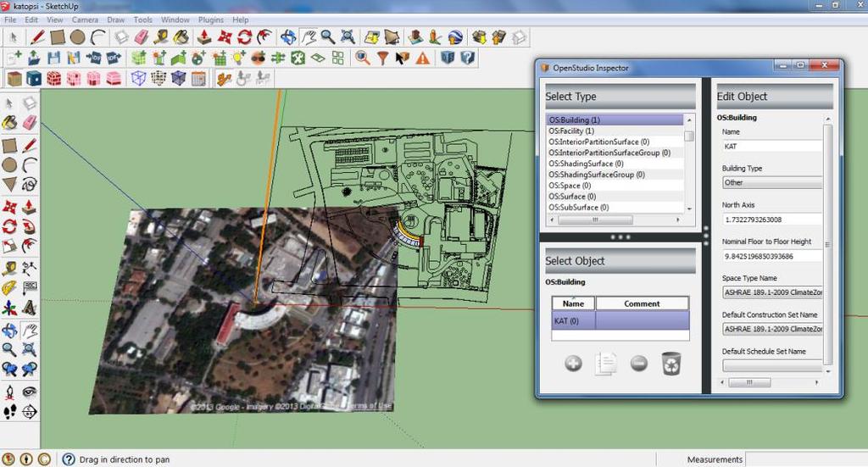Viewport: 868px width, 467px height.
Task: Select the Scale tool
Action: click(x=9, y=247)
